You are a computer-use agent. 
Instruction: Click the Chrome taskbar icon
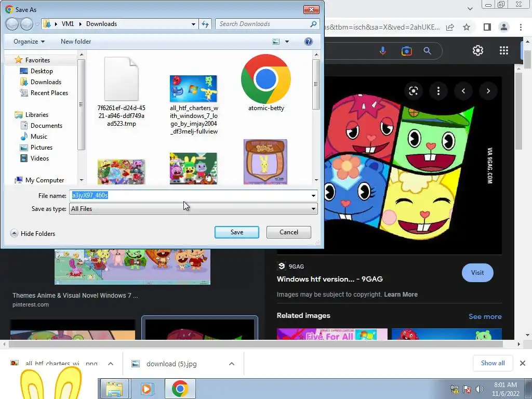[x=179, y=389]
